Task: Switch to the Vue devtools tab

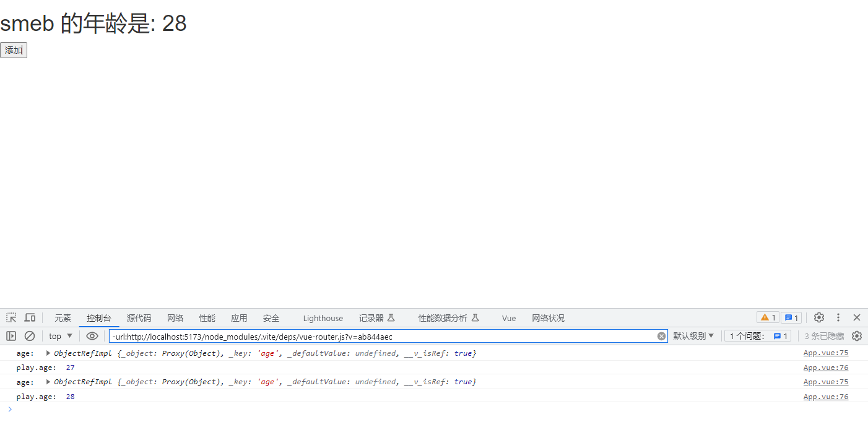Action: click(x=509, y=318)
